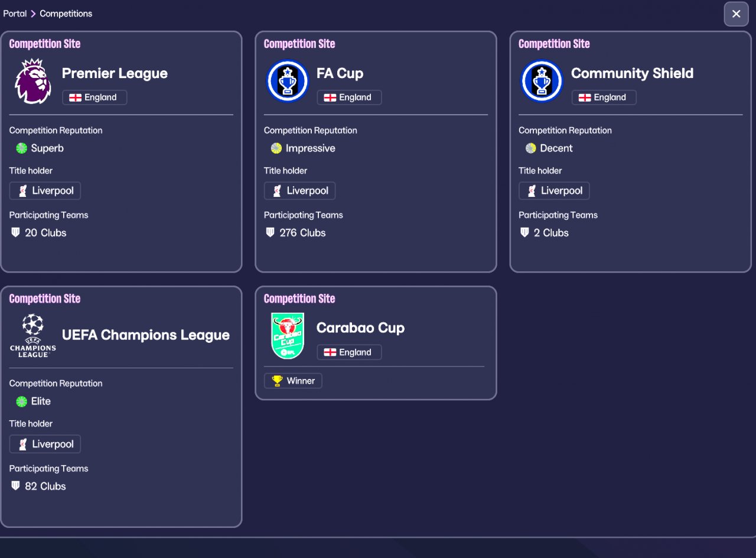Select Competitions in the breadcrumb
The height and width of the screenshot is (558, 756).
click(66, 14)
